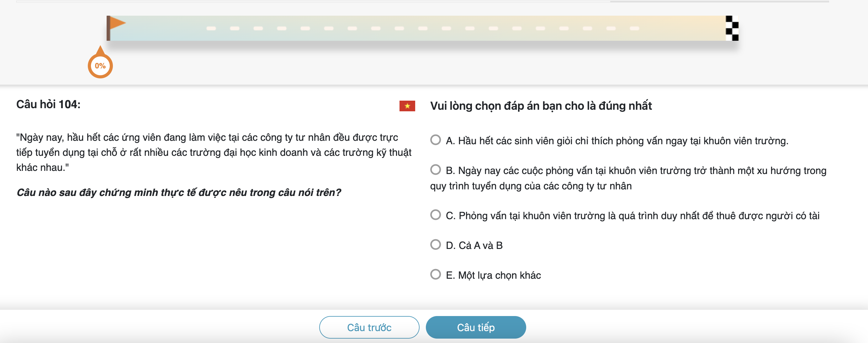Go back with the 'Câu trước' button
868x343 pixels.
click(369, 327)
